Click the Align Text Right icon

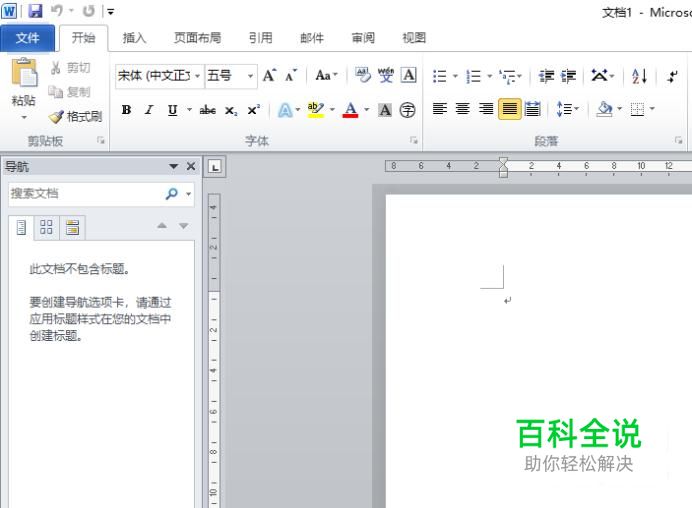(486, 109)
